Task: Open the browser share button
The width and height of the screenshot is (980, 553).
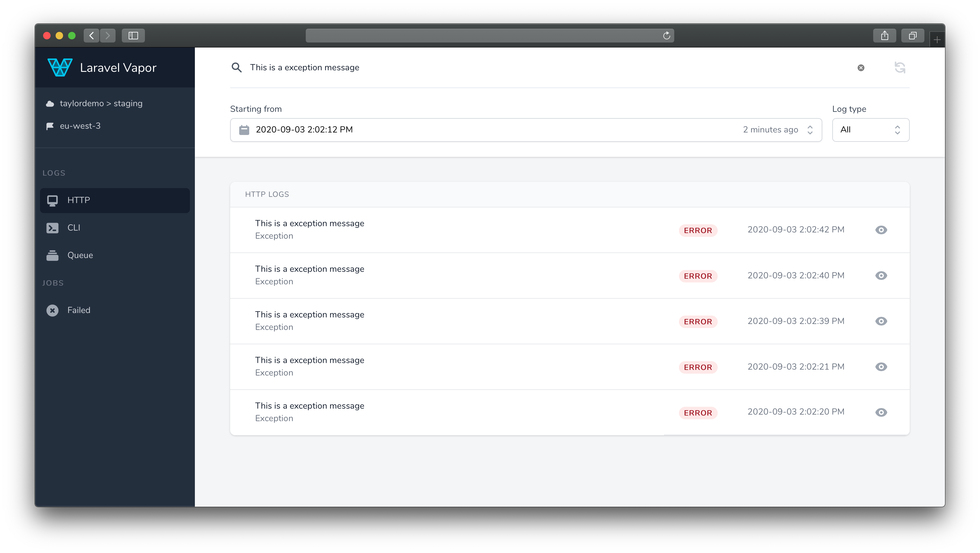Action: click(x=884, y=35)
